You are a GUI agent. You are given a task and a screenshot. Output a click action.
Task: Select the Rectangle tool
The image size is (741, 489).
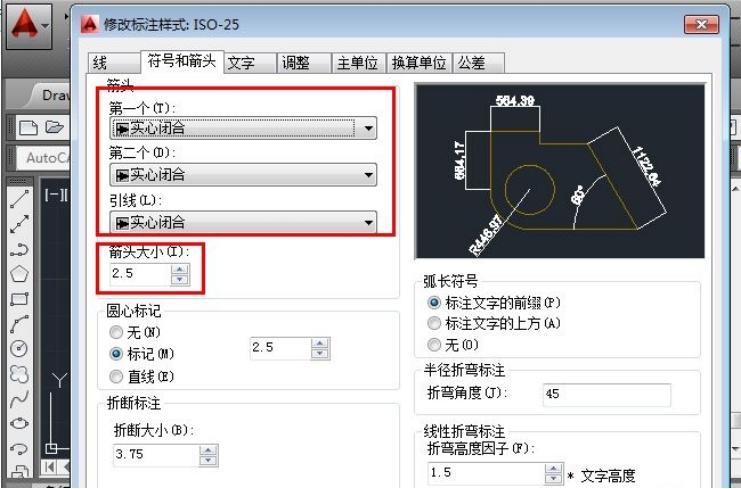point(19,299)
